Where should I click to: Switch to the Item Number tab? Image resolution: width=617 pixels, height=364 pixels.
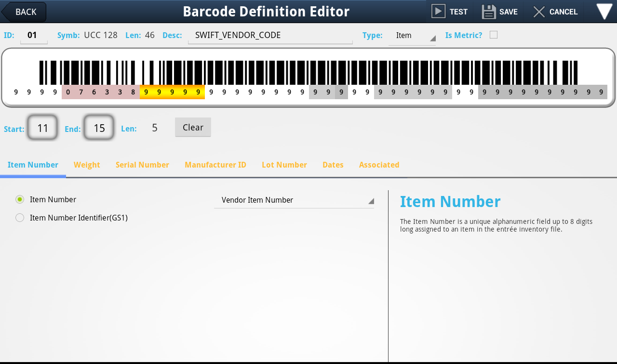pos(33,165)
